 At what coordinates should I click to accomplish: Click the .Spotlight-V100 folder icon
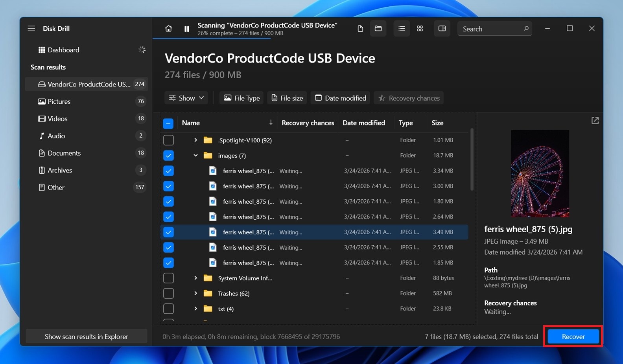point(208,140)
